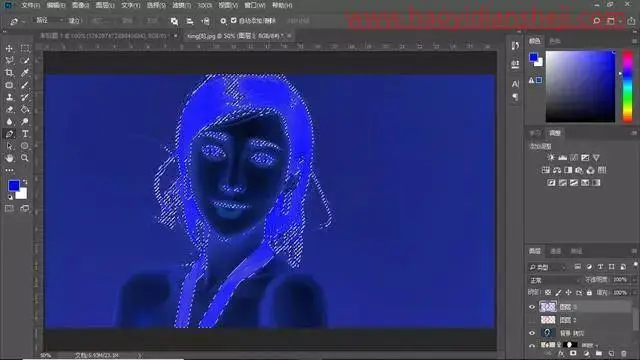Show the hidden second layer

click(532, 320)
